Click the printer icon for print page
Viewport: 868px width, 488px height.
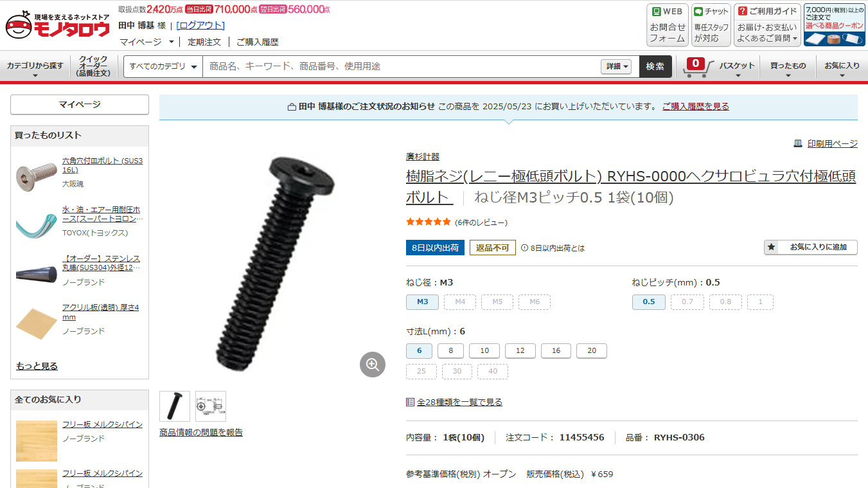click(798, 143)
